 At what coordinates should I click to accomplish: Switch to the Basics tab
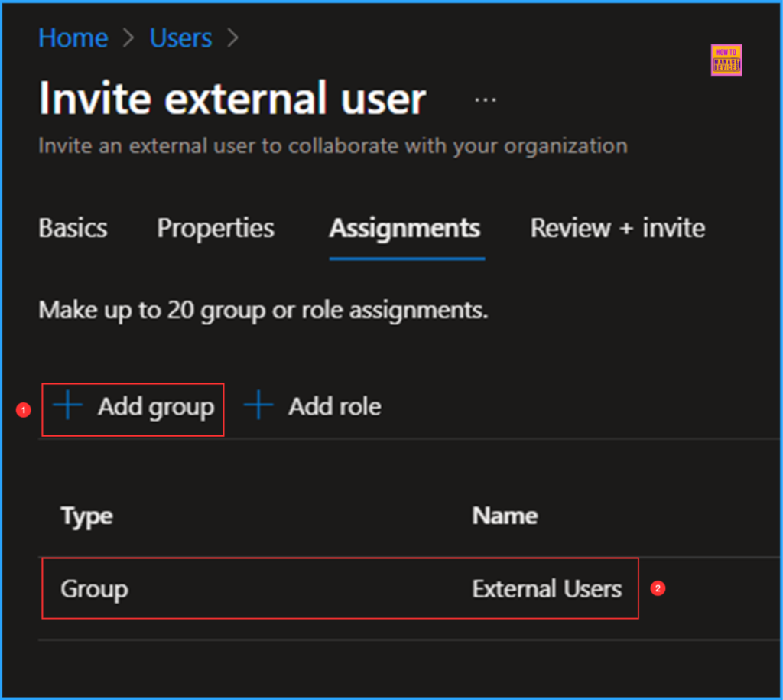[72, 227]
